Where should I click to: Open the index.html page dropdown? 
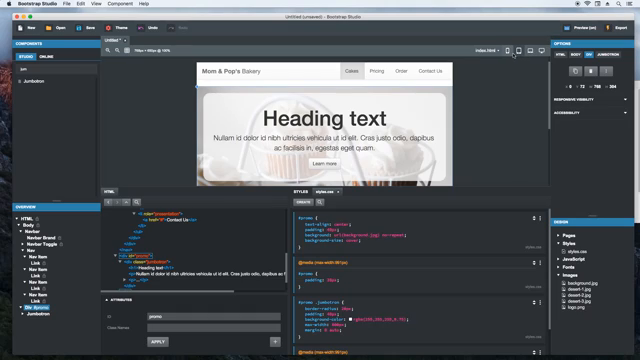pyautogui.click(x=487, y=51)
